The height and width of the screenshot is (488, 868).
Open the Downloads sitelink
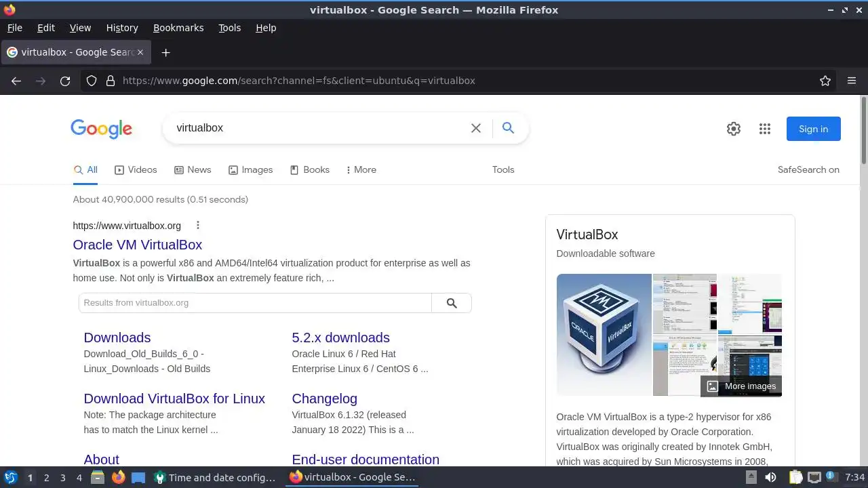click(x=117, y=338)
